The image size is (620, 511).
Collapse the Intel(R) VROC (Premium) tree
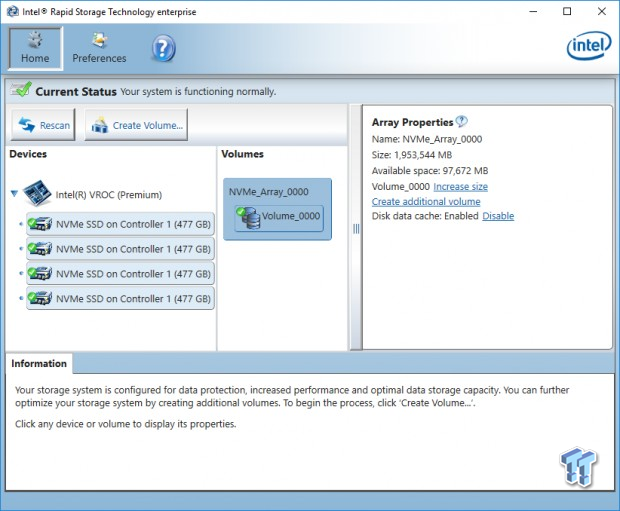click(14, 194)
